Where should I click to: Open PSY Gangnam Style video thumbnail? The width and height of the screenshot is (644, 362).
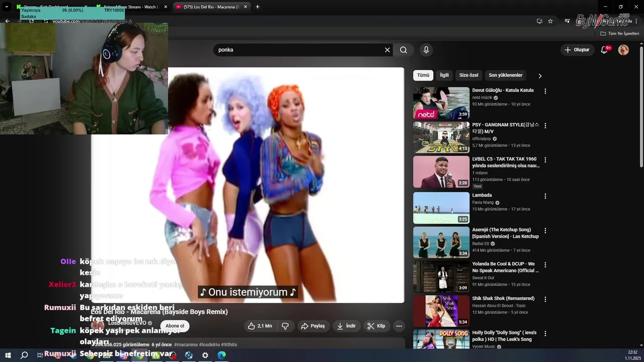tap(441, 137)
